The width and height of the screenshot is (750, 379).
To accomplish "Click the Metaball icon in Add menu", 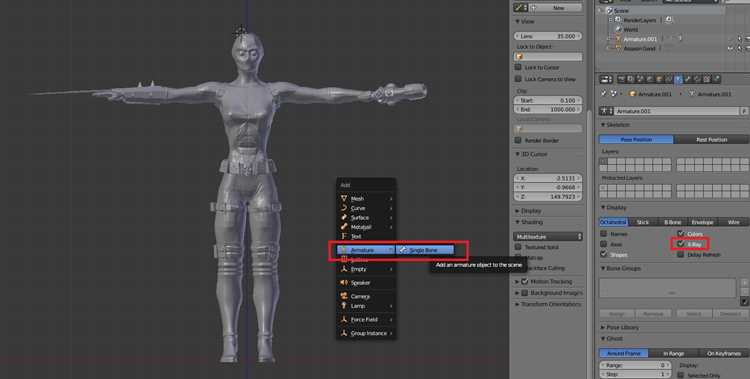I will 344,227.
